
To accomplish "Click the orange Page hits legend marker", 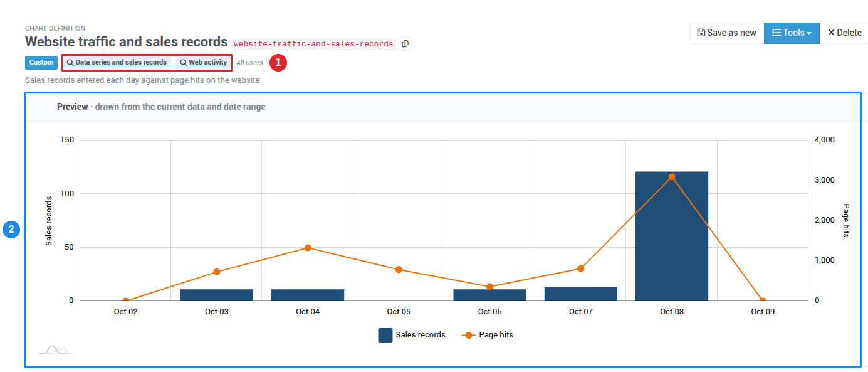I will coord(468,335).
